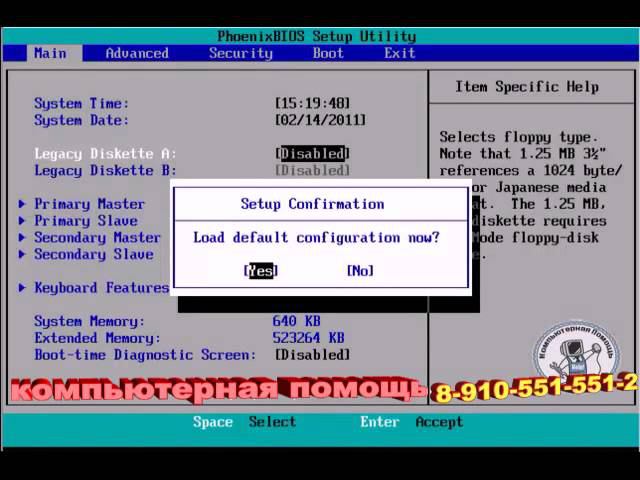Image resolution: width=640 pixels, height=480 pixels.
Task: Click the Enter key hint
Action: pyautogui.click(x=380, y=422)
